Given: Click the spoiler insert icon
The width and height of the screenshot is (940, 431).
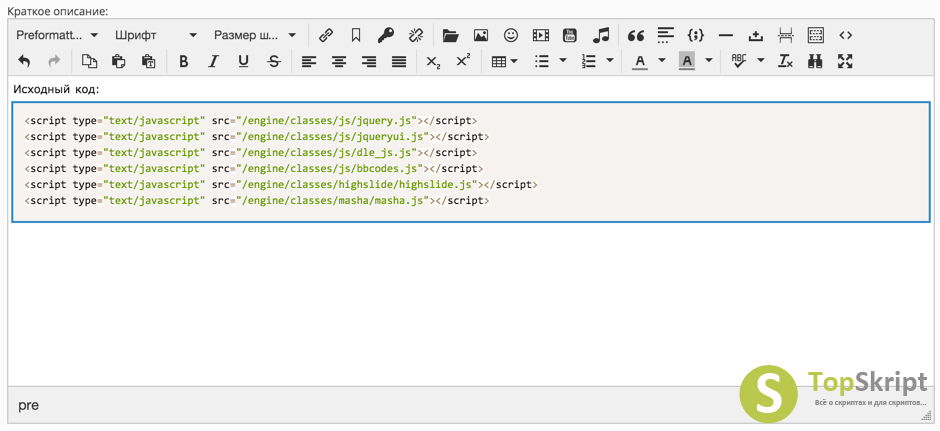Looking at the screenshot, I should pos(755,35).
